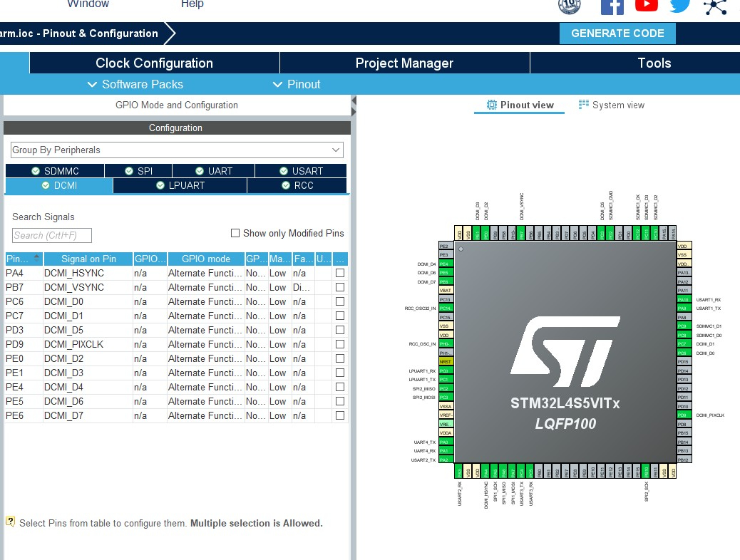Viewport: 740px width, 560px height.
Task: Select the LPUART peripheral tab
Action: [180, 185]
